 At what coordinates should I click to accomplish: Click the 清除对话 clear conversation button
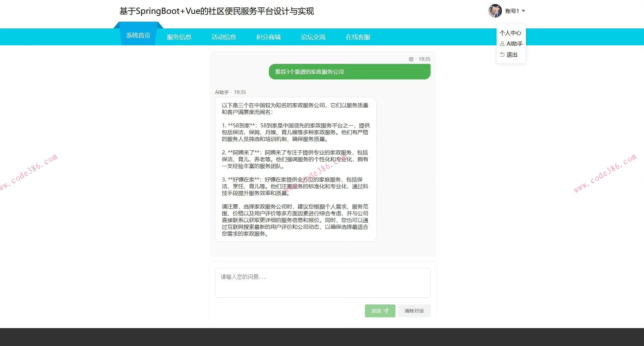click(414, 311)
